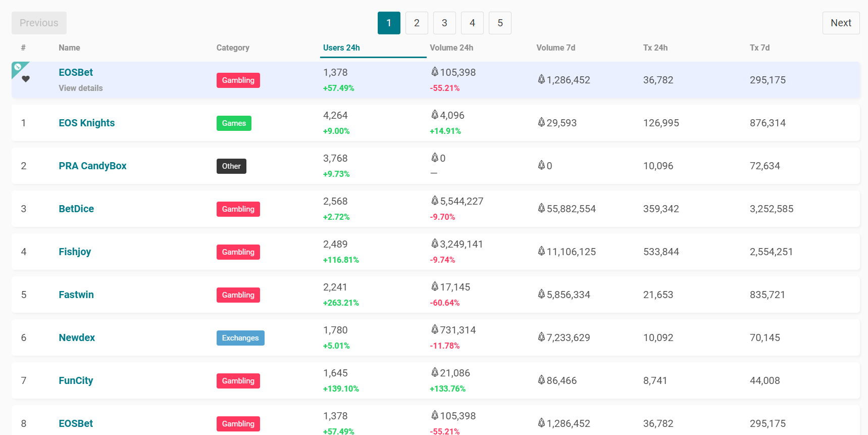The image size is (868, 435).
Task: Click Gambling tag on FunCity row
Action: pyautogui.click(x=238, y=381)
